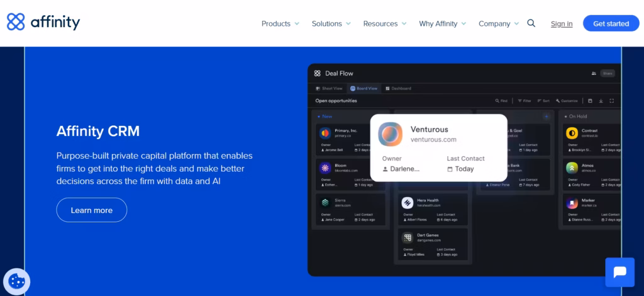Click the Primary, Inc. logo icon
644x296 pixels.
325,134
